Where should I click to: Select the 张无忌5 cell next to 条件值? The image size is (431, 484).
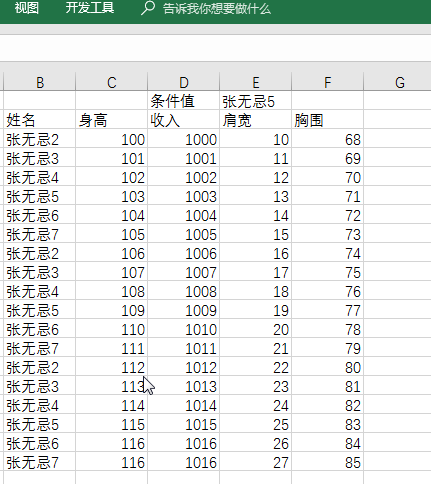tap(256, 101)
